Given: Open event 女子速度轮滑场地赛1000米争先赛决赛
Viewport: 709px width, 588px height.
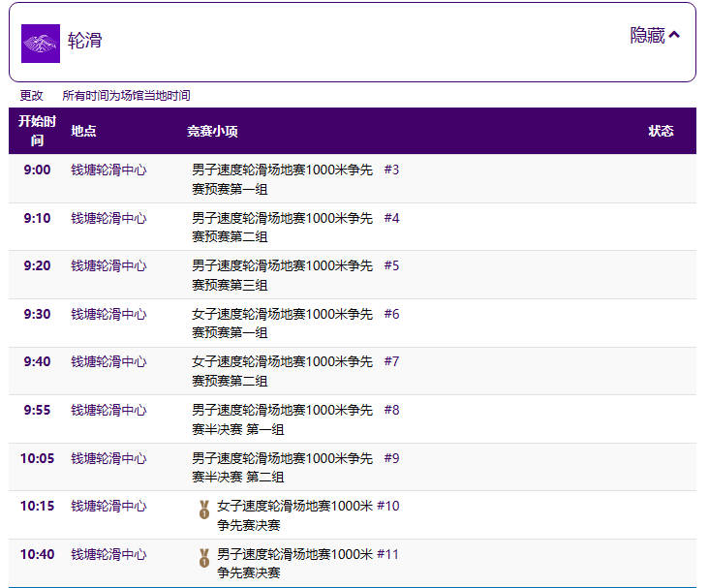Looking at the screenshot, I should 295,515.
